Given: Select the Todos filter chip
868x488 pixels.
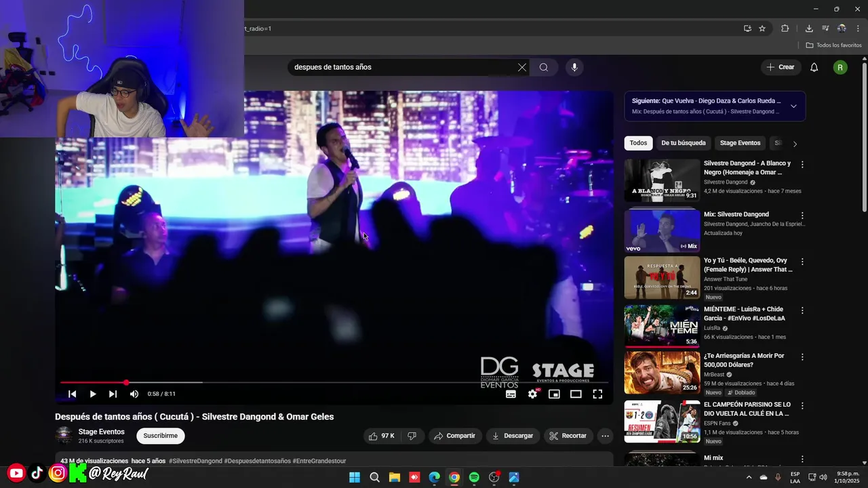Looking at the screenshot, I should 638,143.
